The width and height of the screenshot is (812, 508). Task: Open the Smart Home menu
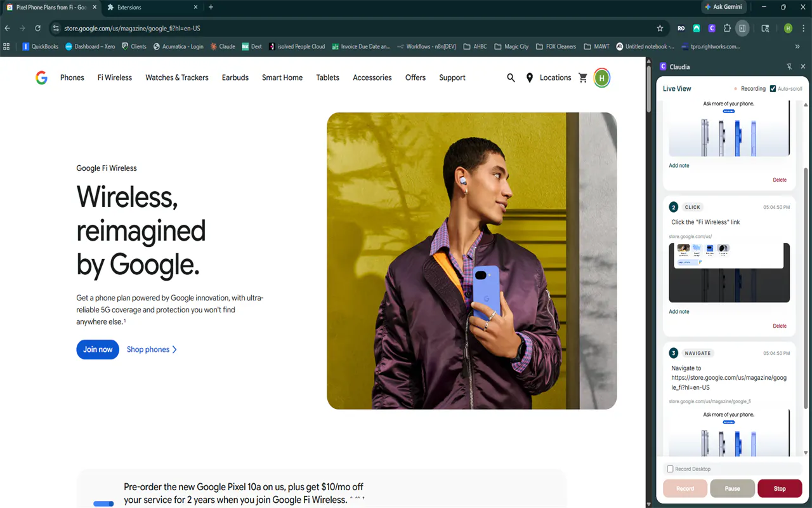[282, 77]
